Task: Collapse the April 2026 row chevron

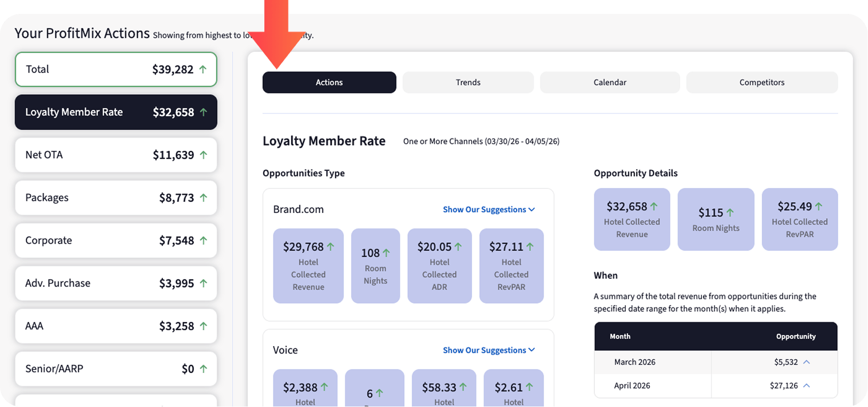Action: pos(806,385)
